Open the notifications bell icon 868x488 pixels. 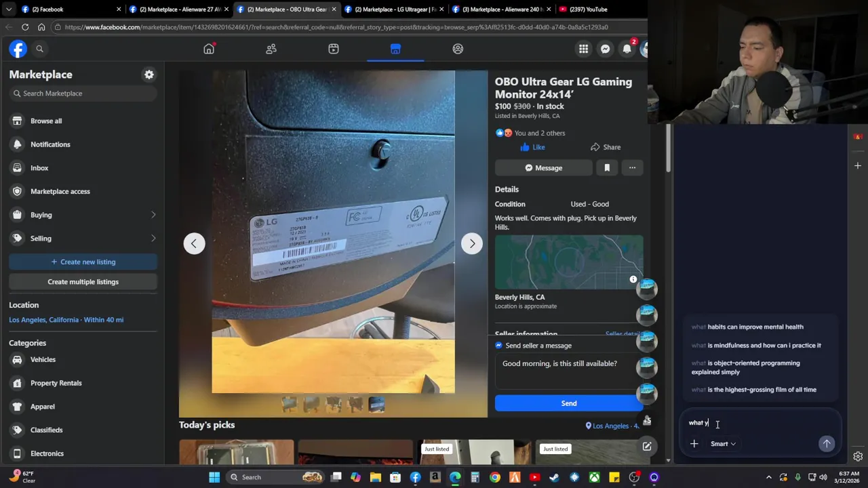(x=627, y=49)
